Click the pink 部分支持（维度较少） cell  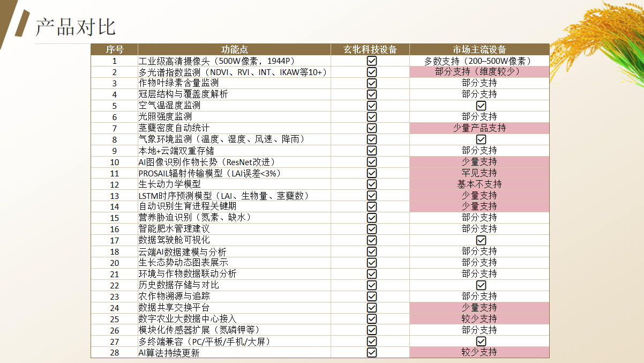click(480, 72)
